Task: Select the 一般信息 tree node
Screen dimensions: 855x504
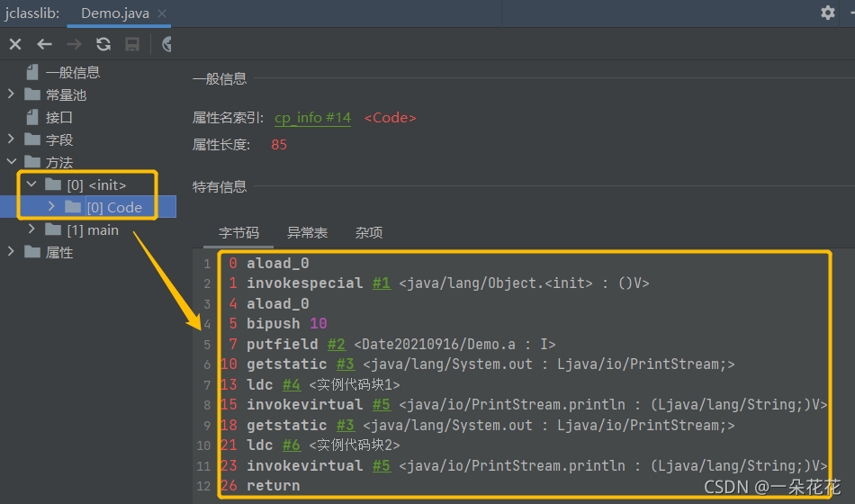Action: point(73,73)
